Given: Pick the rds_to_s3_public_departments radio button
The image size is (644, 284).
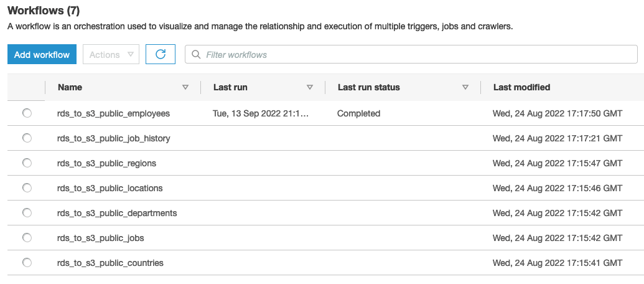Looking at the screenshot, I should [x=27, y=213].
